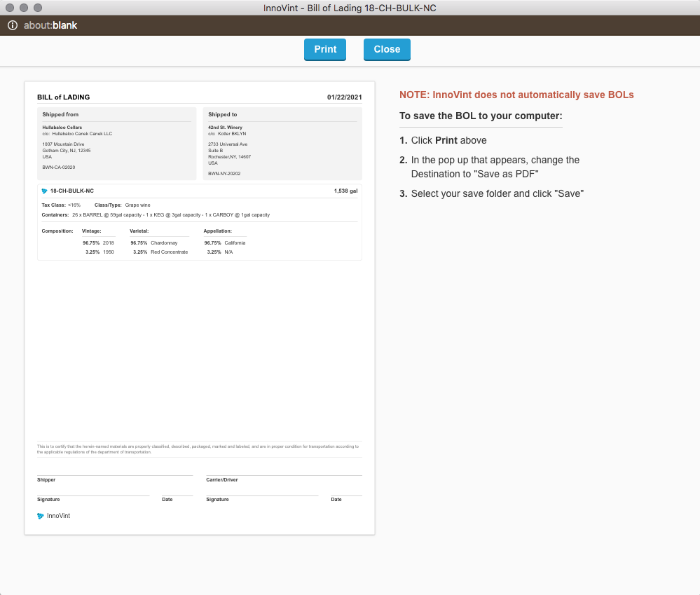The image size is (700, 595).
Task: Click the info icon in the address bar
Action: point(12,24)
